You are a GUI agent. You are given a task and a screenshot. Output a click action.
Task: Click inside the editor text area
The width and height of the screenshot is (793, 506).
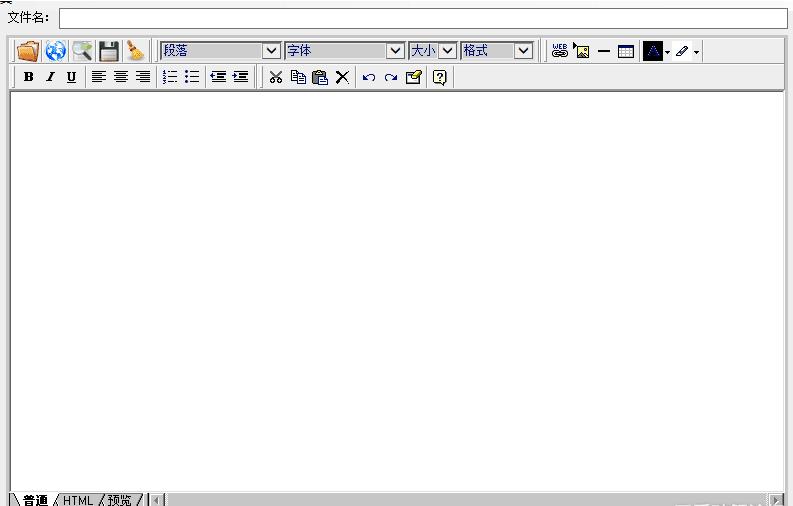[397, 292]
